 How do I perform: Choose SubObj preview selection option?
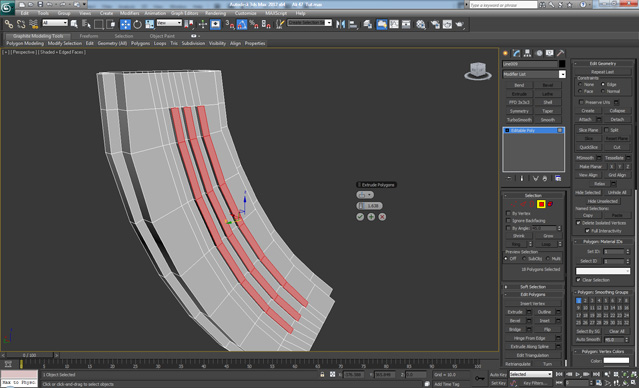(x=524, y=259)
